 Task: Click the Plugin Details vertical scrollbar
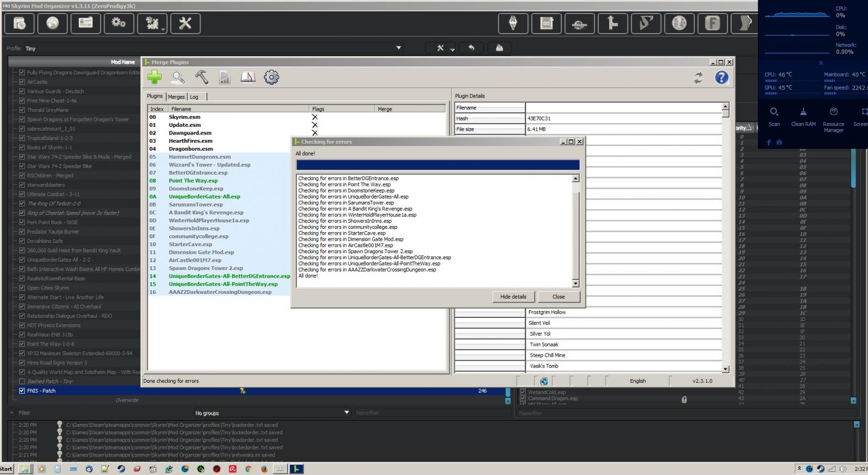click(725, 237)
